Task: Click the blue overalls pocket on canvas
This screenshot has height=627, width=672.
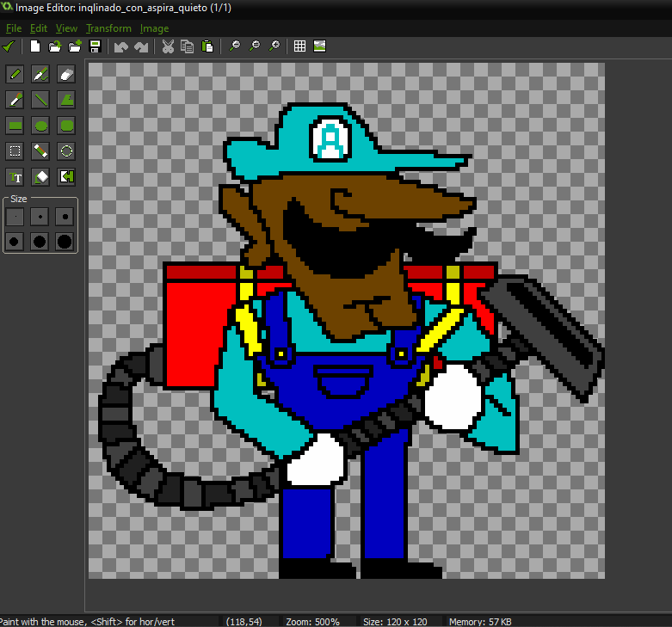Action: (x=342, y=381)
